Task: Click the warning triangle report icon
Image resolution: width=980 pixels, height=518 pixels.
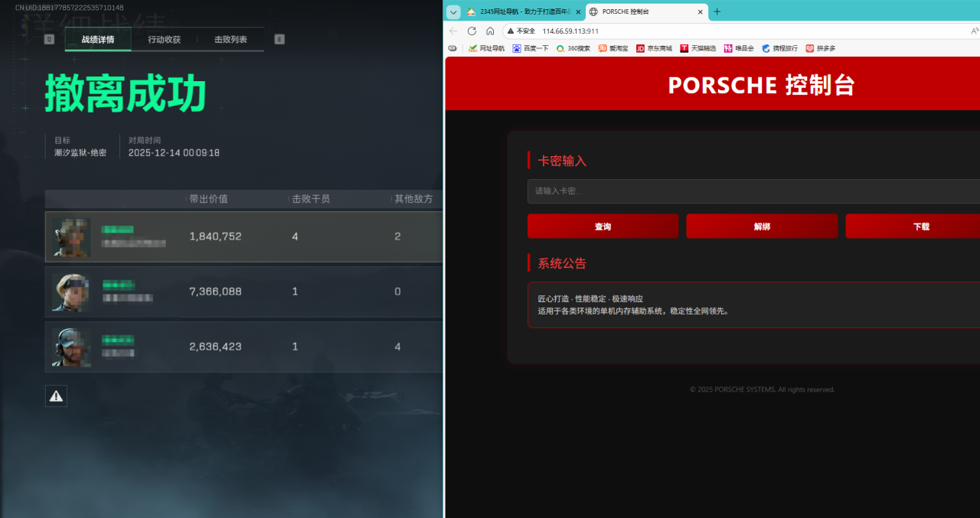Action: (x=56, y=396)
